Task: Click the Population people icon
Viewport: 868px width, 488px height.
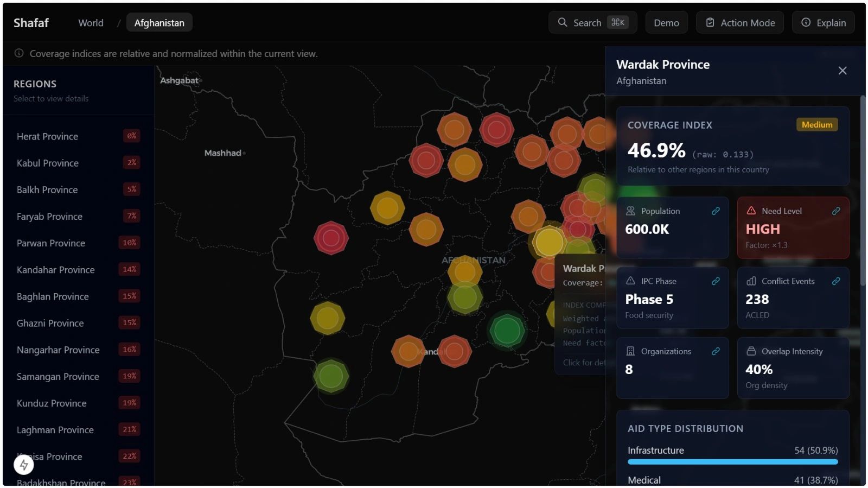Action: pos(630,211)
